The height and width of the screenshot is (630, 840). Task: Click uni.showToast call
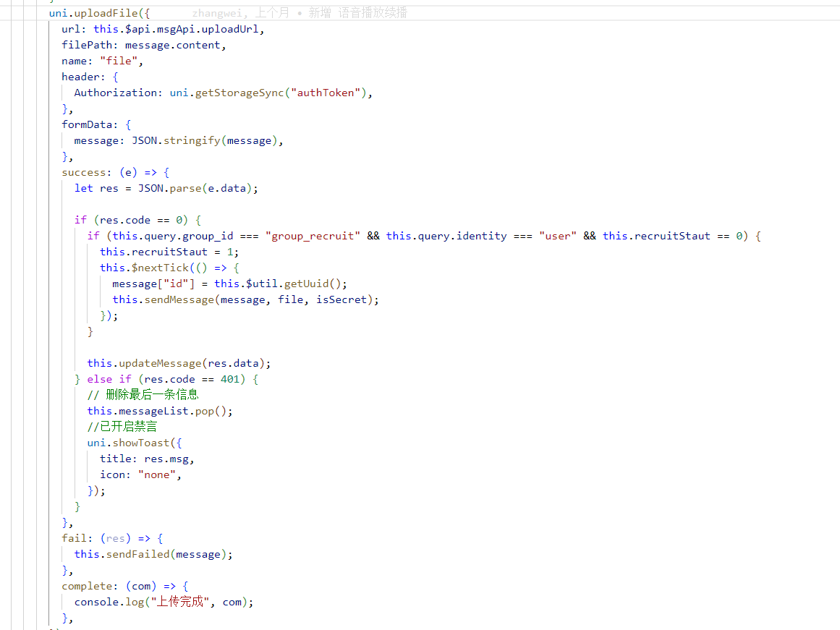[127, 443]
